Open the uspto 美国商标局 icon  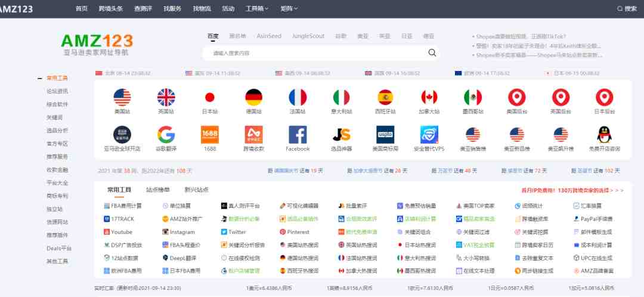coord(385,134)
